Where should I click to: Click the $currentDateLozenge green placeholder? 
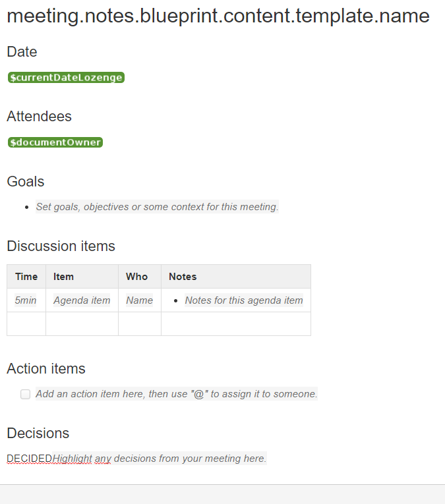pos(66,78)
